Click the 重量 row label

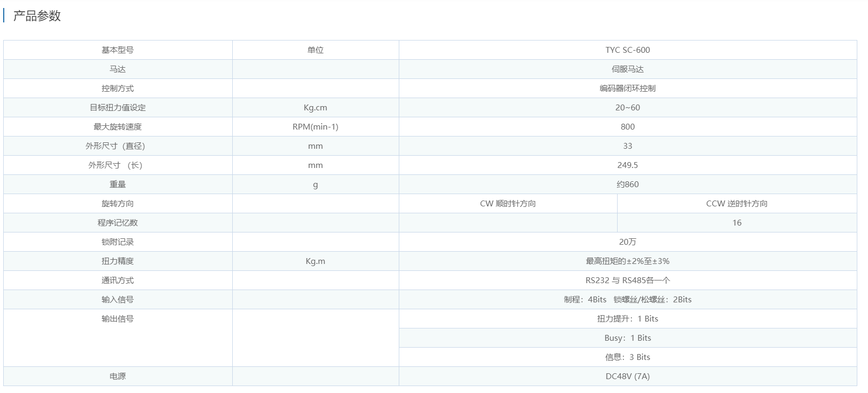[117, 185]
